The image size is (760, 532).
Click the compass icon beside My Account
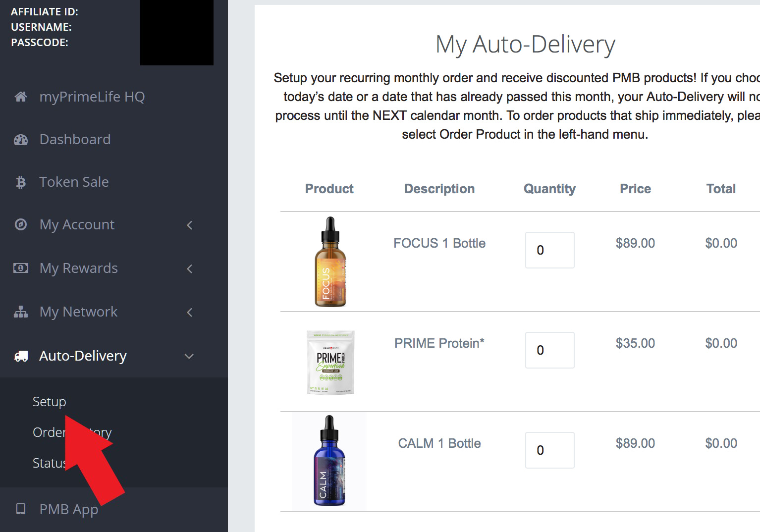[x=21, y=224]
